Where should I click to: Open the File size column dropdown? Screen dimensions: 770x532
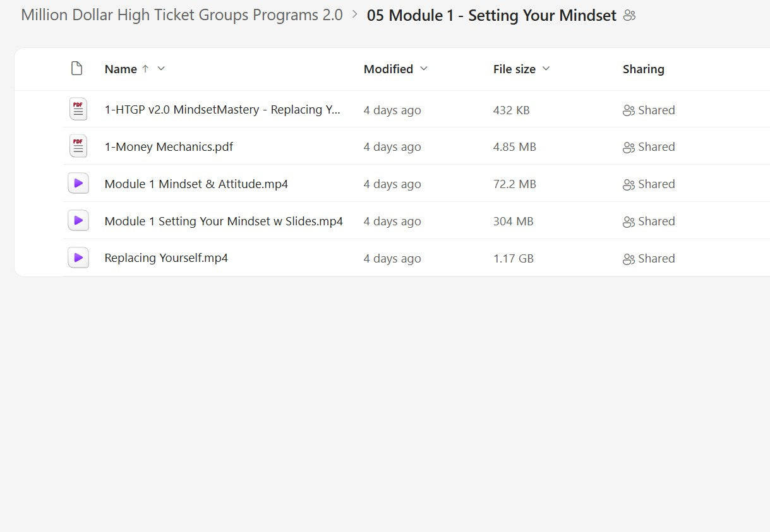point(546,69)
